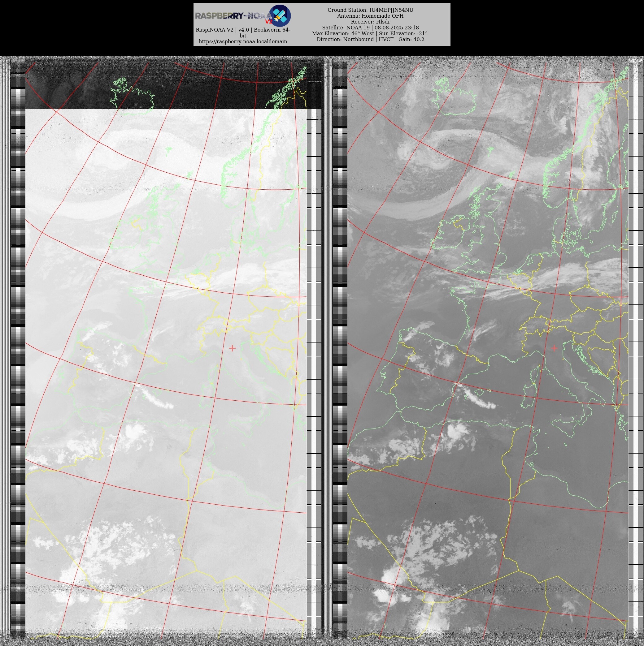Click the 'Direction: Northbound | HVCT | Gain: 40.2' line
The width and height of the screenshot is (644, 646).
point(370,40)
